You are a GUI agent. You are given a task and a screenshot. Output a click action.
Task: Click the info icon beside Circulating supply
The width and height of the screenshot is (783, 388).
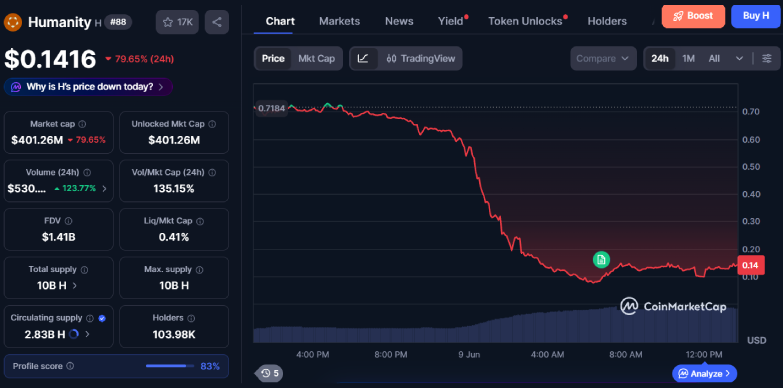90,318
